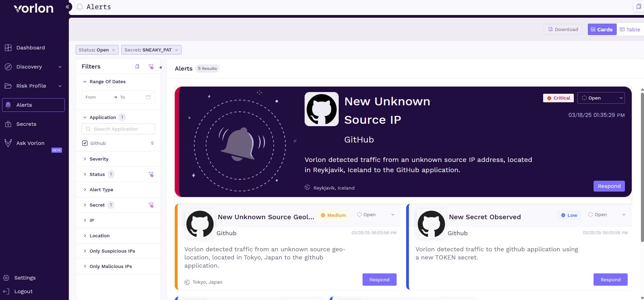This screenshot has height=300, width=644.
Task: Open status dropdown on New Secret Observed
Action: [607, 215]
